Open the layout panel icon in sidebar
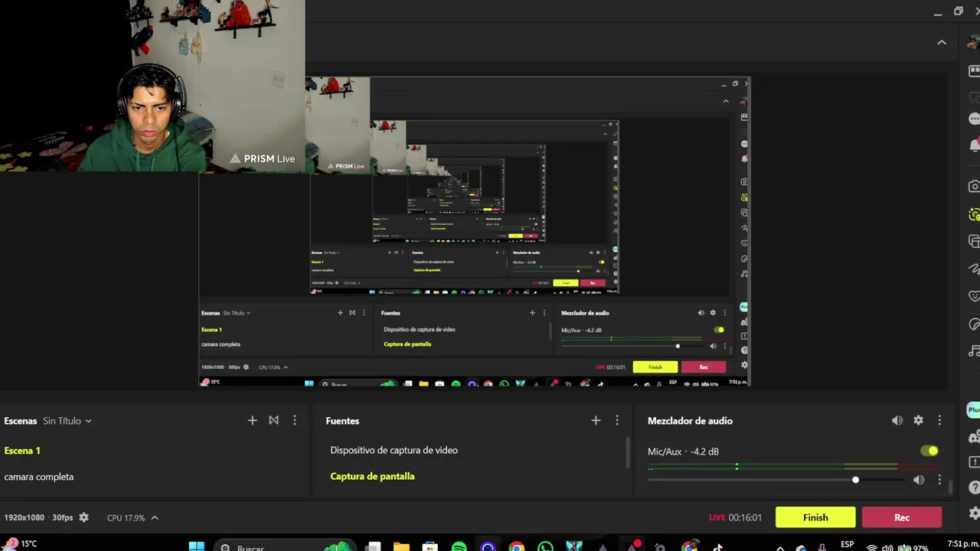This screenshot has width=980, height=551. point(974,71)
